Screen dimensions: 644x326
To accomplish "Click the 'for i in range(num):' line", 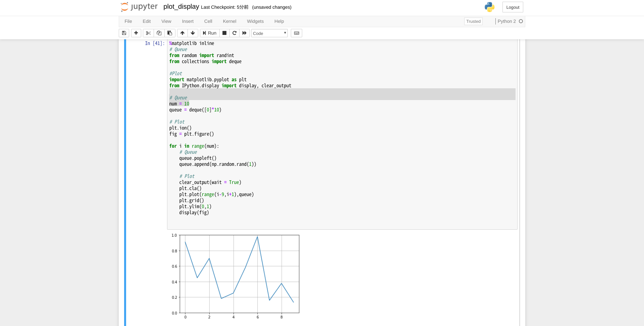I will (x=194, y=146).
